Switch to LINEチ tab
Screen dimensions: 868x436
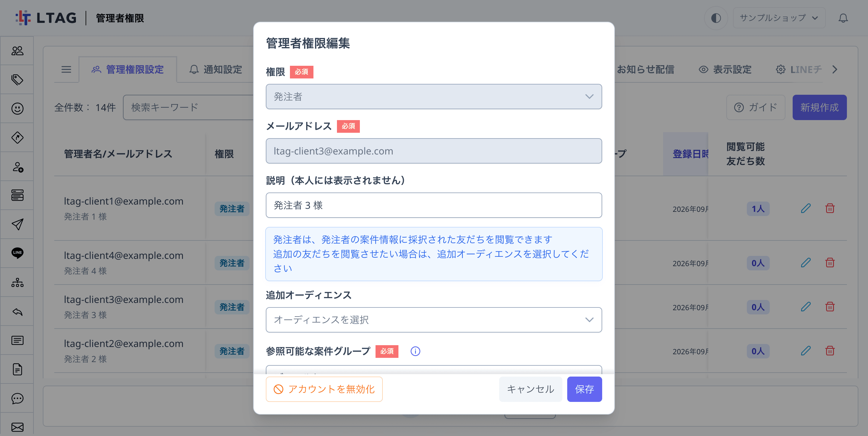tap(799, 69)
